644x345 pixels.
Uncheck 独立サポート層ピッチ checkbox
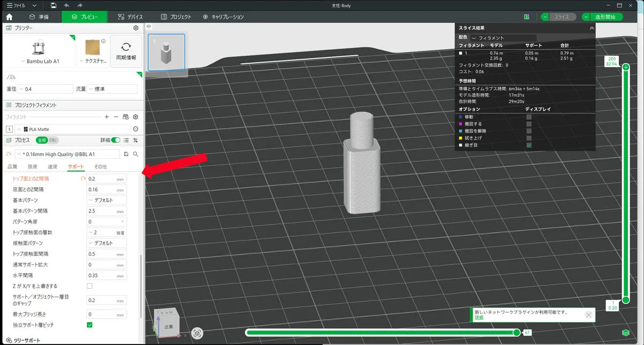pyautogui.click(x=90, y=325)
